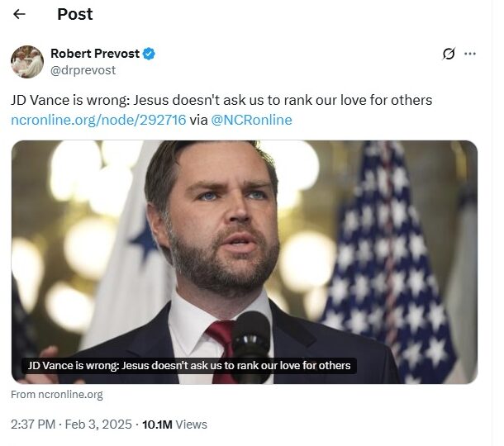Click the tweet text about JD Vance
The image size is (504, 446).
point(221,100)
